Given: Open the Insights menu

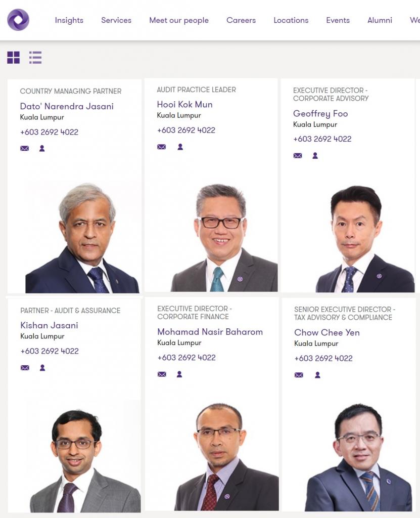Looking at the screenshot, I should (69, 20).
